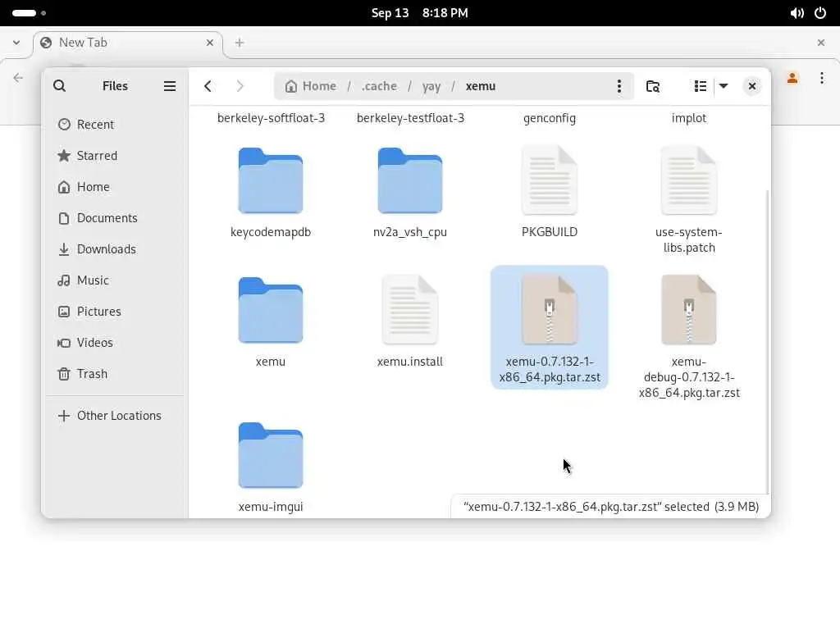Image resolution: width=840 pixels, height=638 pixels.
Task: Open Videos in sidebar
Action: (x=115, y=342)
